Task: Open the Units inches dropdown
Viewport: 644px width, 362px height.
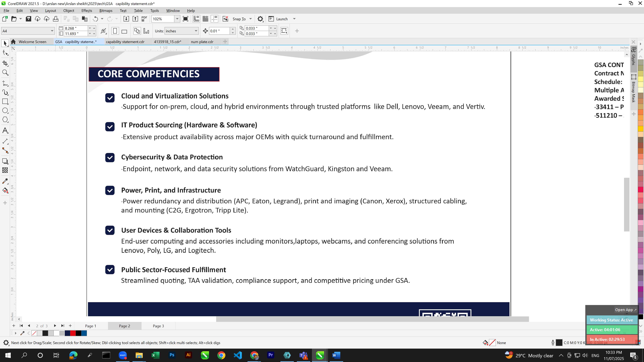Action: pos(196,31)
